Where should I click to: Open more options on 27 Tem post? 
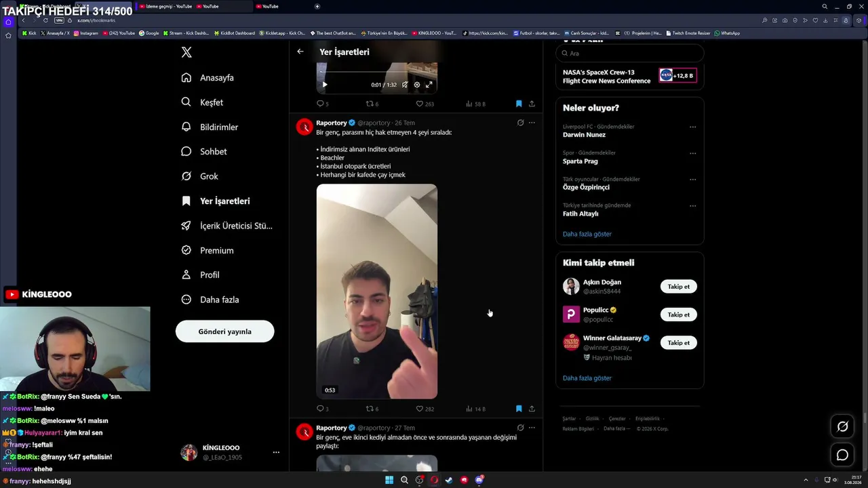coord(532,428)
